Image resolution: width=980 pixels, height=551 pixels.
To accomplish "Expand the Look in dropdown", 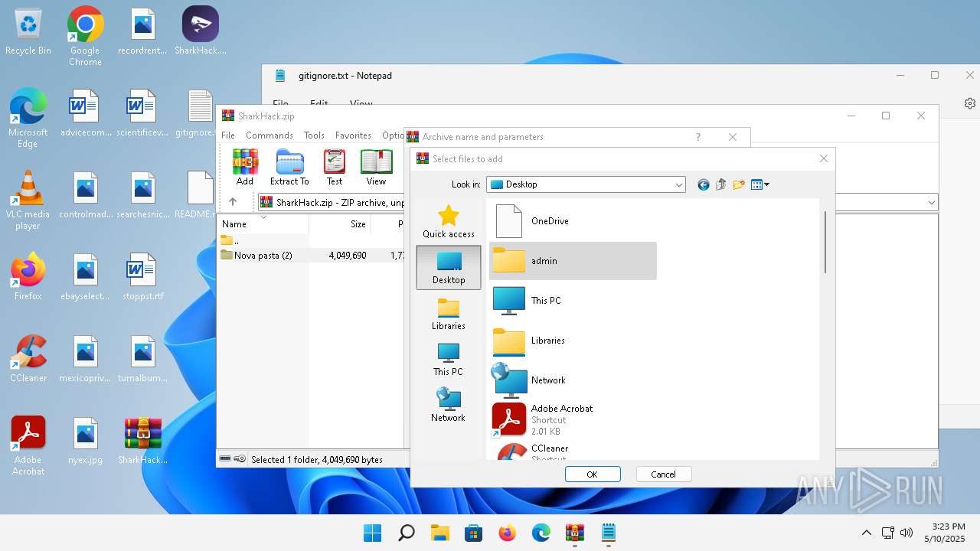I will click(x=678, y=184).
